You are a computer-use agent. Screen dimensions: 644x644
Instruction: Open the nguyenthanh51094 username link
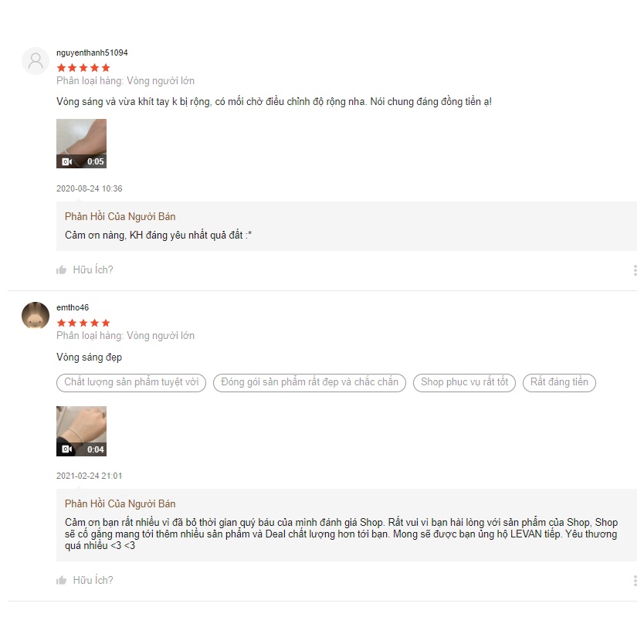click(x=92, y=53)
